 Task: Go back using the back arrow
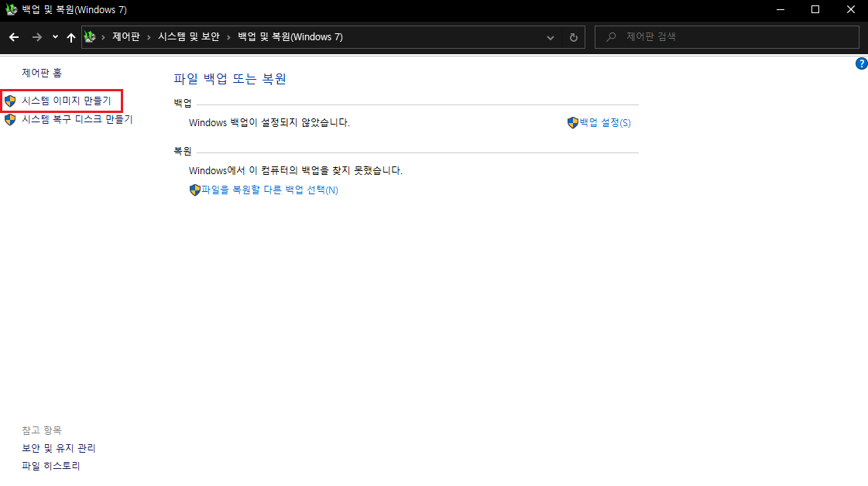(x=14, y=37)
